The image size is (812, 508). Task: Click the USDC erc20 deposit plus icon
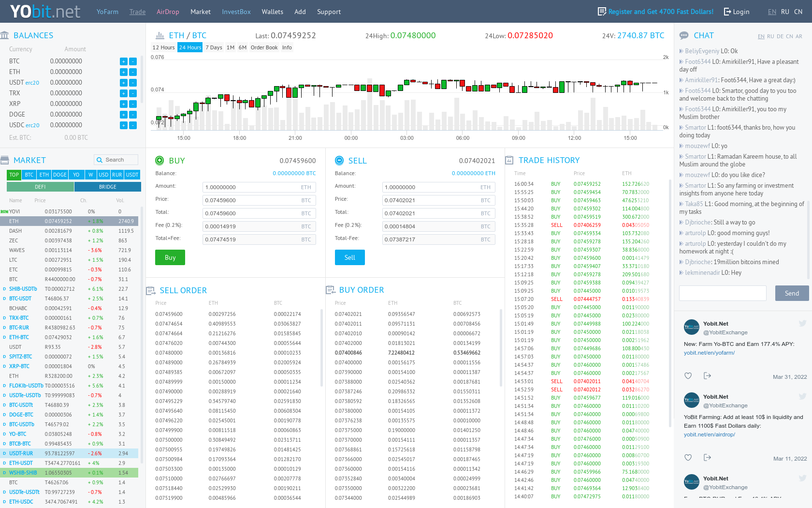point(124,125)
